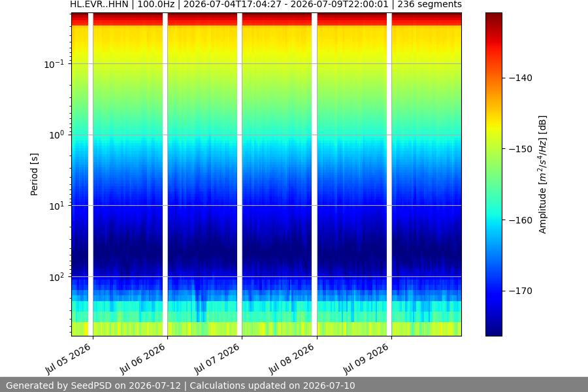The width and height of the screenshot is (588, 392).
Task: Click the −150 colorbar tick label
Action: coord(521,149)
